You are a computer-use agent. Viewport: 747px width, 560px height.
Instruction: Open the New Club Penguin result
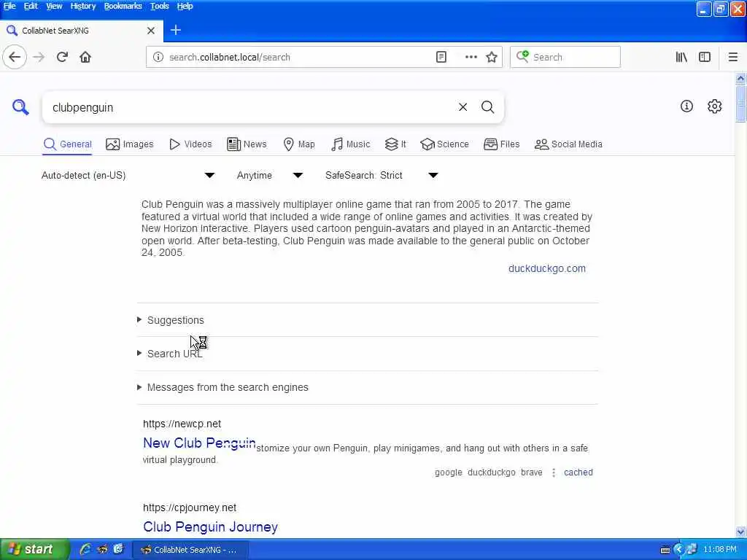pos(199,443)
